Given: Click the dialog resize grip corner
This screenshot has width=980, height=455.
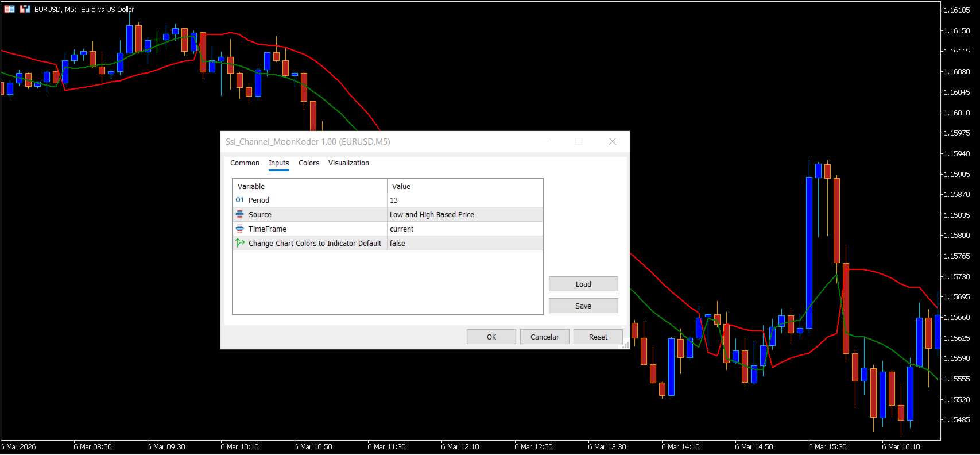Looking at the screenshot, I should tap(626, 345).
